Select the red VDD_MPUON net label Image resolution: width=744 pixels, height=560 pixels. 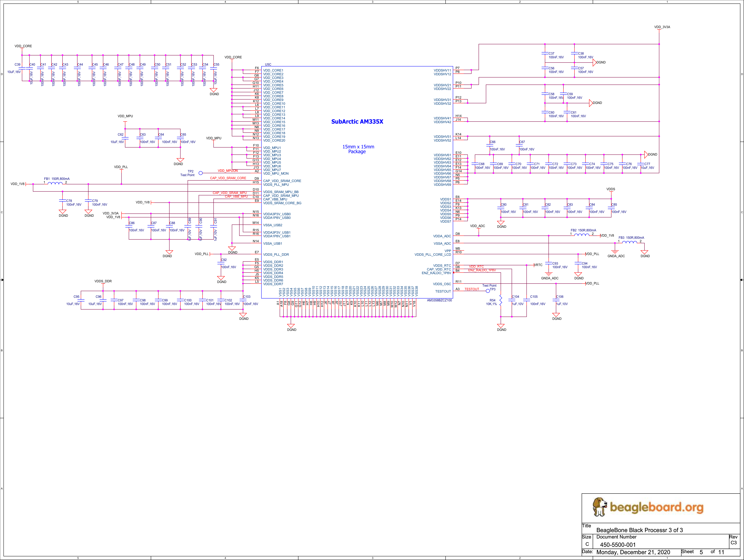pos(228,171)
